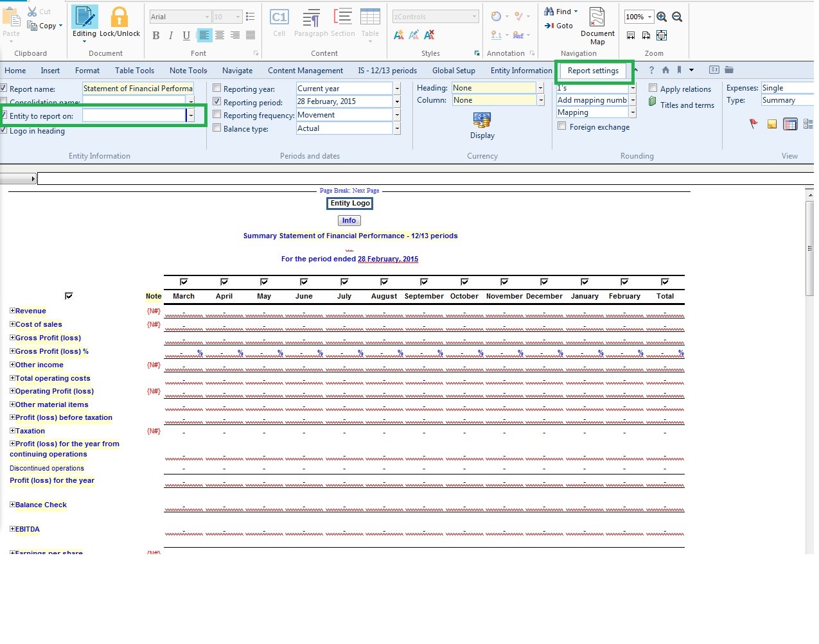Viewport: 819px width, 644px height.
Task: Toggle the Apply relations checkbox
Action: tap(653, 89)
